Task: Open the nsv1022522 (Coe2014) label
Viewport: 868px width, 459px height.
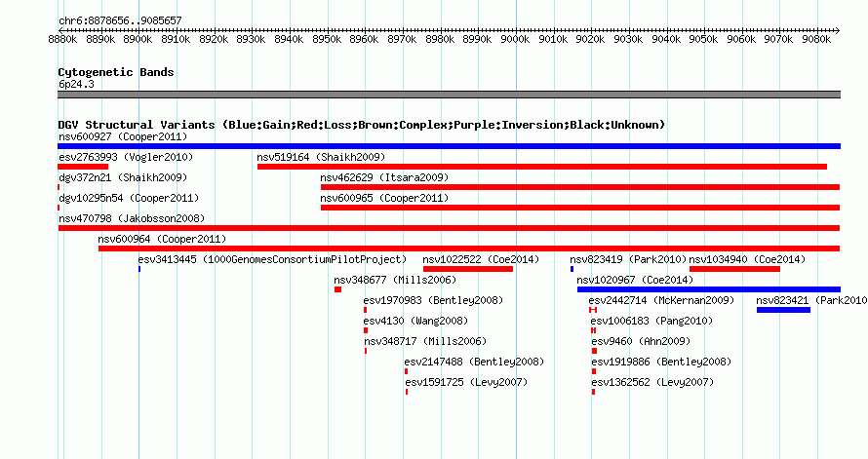Action: (481, 259)
